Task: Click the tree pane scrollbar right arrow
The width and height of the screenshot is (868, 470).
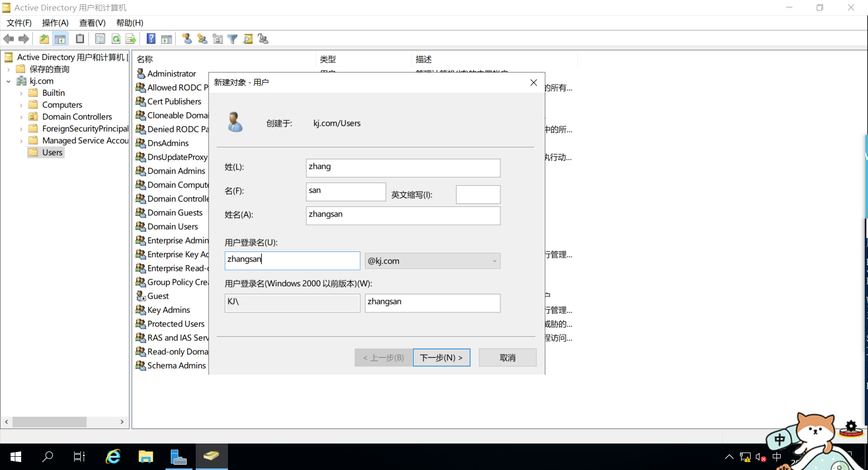Action: pos(122,422)
